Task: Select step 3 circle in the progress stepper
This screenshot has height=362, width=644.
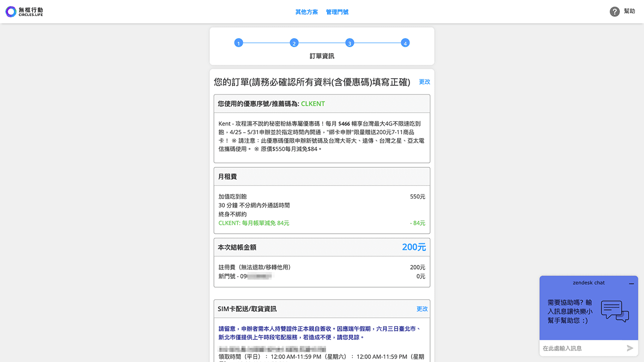Action: (x=350, y=43)
